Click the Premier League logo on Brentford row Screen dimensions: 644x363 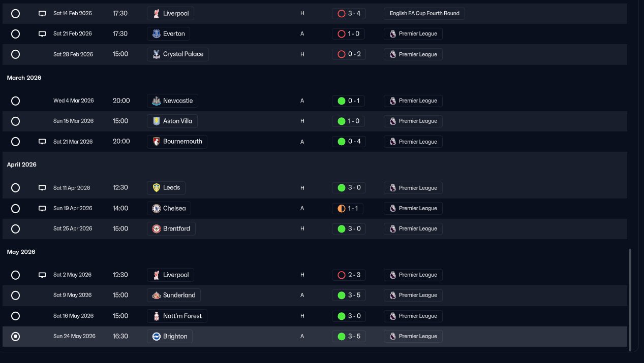(392, 228)
